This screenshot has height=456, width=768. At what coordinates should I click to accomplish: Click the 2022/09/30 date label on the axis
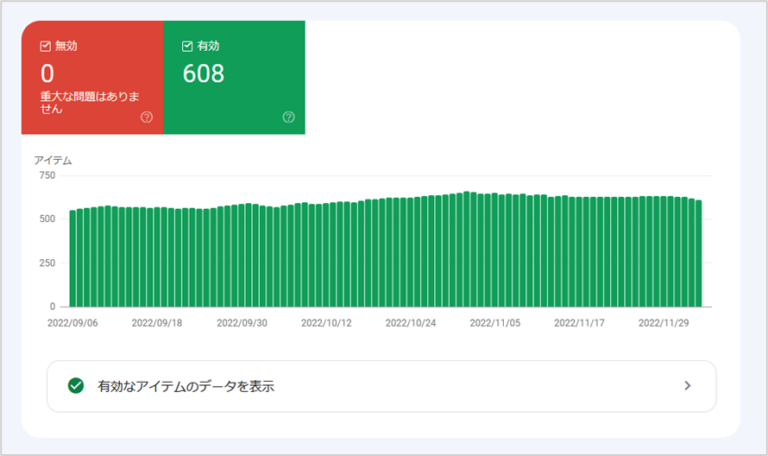242,323
